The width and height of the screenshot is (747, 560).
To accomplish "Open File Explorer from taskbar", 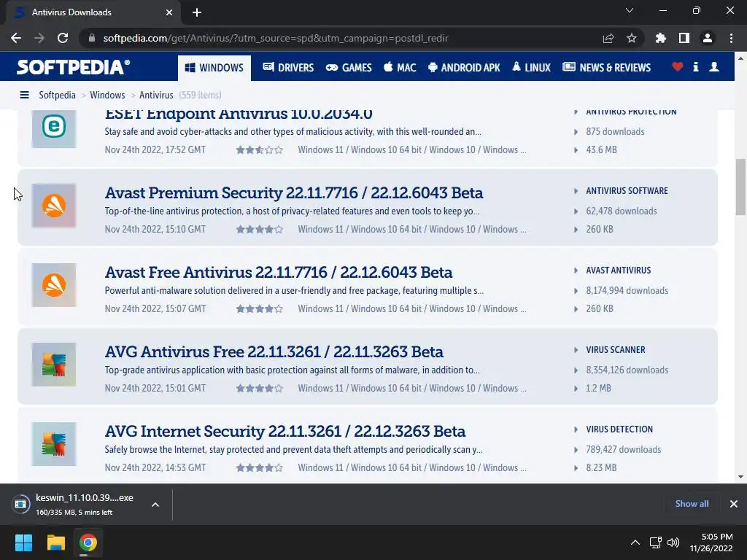I will click(x=55, y=542).
